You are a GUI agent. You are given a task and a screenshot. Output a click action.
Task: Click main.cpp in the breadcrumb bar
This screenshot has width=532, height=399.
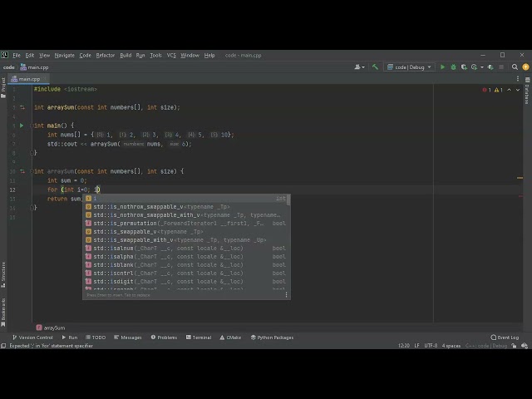(34, 67)
